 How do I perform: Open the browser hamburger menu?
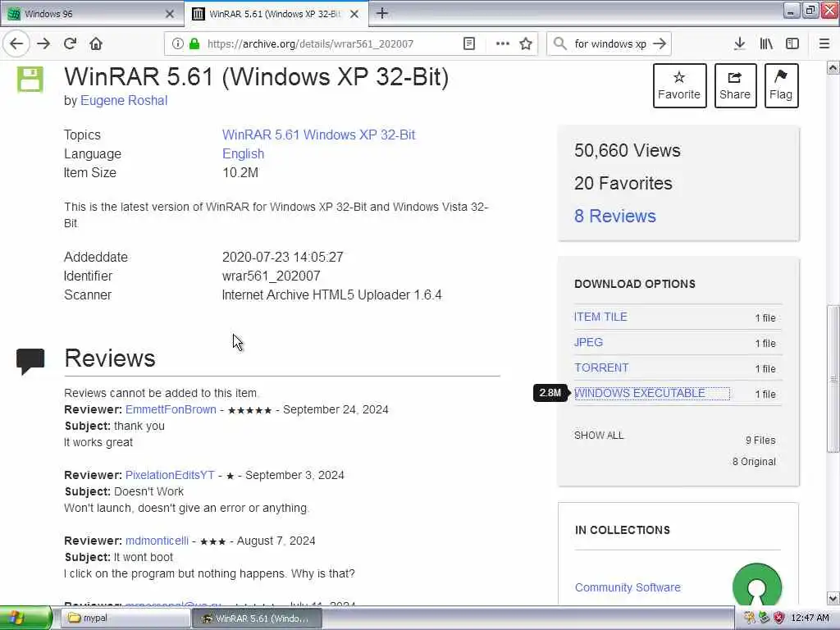pos(824,44)
